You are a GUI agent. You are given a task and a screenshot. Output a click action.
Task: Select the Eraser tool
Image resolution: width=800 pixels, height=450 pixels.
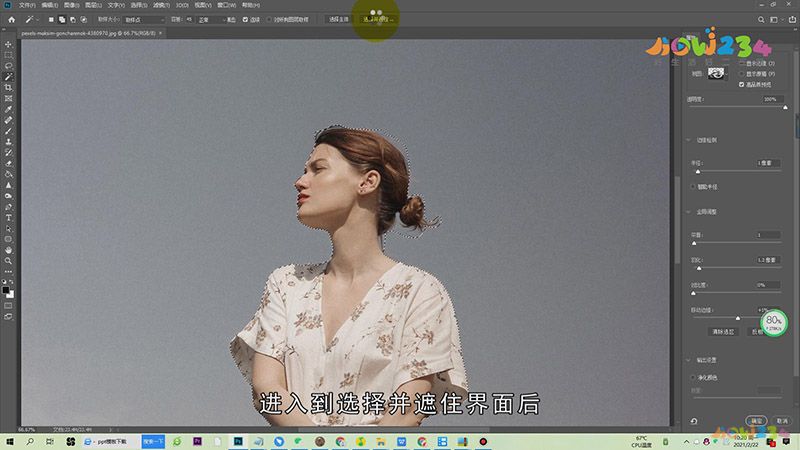pos(8,164)
